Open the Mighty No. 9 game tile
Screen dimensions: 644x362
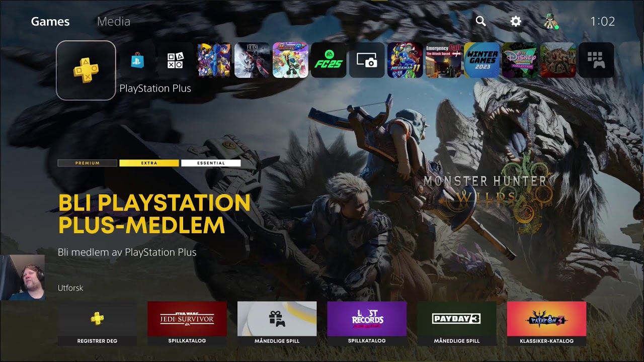[290, 60]
